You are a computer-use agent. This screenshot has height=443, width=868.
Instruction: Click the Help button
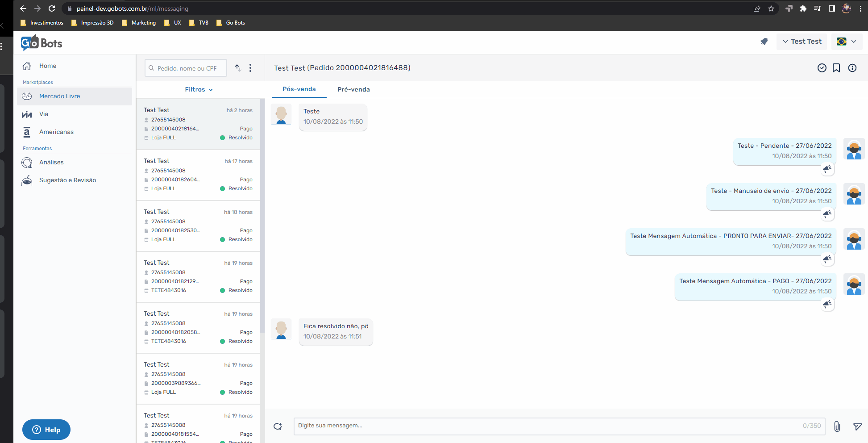[x=46, y=430]
